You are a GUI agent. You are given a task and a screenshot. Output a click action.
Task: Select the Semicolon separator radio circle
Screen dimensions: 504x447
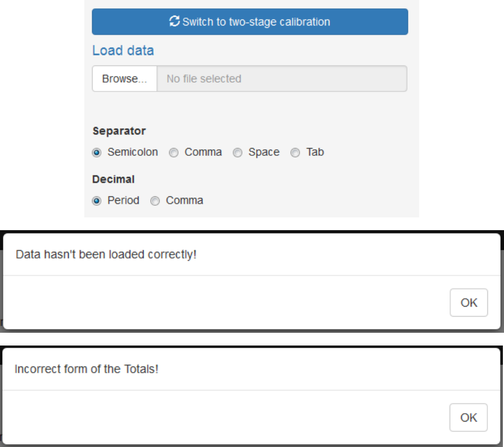[x=97, y=153]
